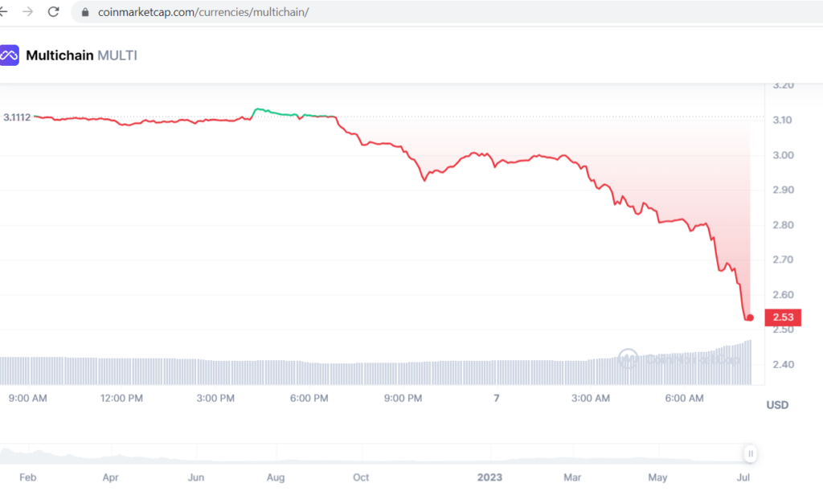Screen dimensions: 823x504
Task: Jump to Oct in the range navigator
Action: tap(361, 477)
